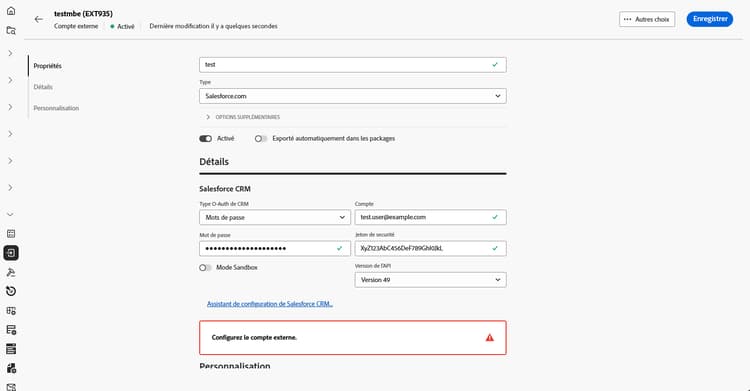Open the history clock icon in sidebar
Screen dimensions: 750x391
11,291
